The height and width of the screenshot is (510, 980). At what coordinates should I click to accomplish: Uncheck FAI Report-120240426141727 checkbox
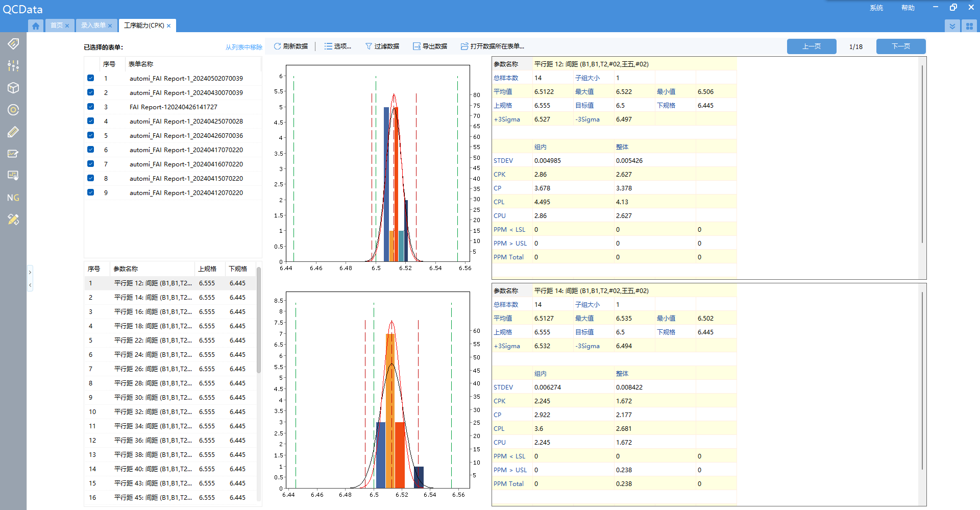91,107
